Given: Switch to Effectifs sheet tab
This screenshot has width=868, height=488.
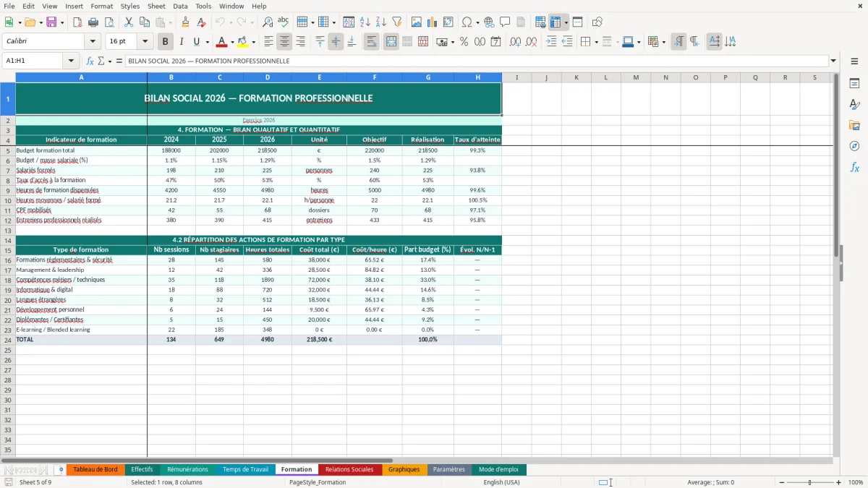Looking at the screenshot, I should point(142,469).
